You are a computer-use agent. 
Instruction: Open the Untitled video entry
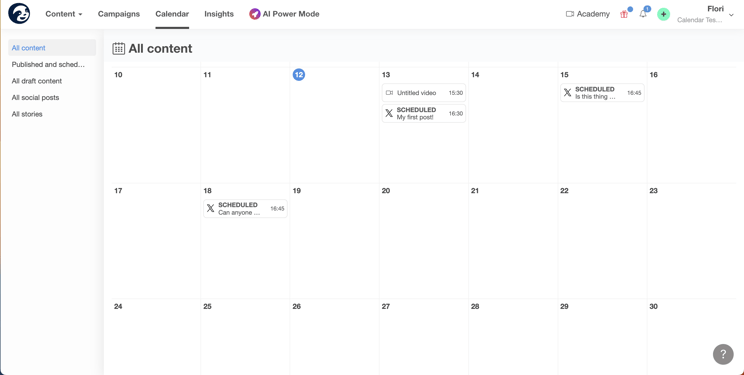pos(424,93)
